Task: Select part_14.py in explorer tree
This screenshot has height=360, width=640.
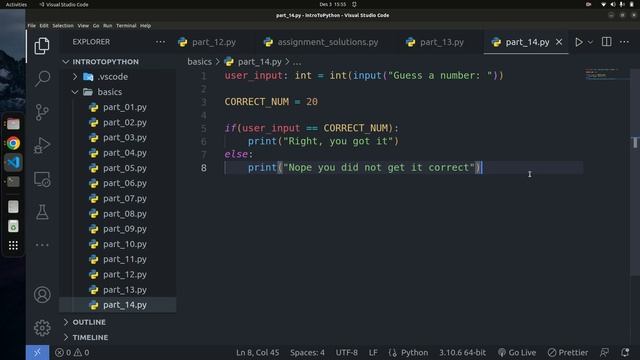Action: pos(118,305)
